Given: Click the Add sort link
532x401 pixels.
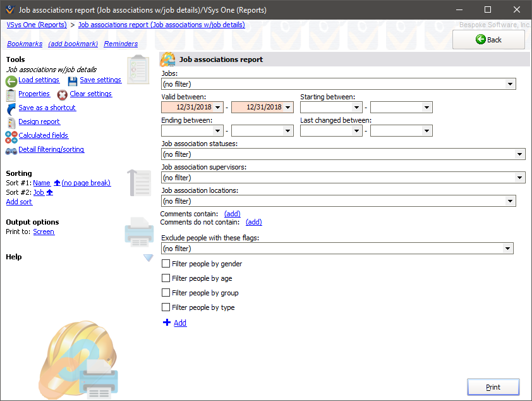Looking at the screenshot, I should coord(19,201).
